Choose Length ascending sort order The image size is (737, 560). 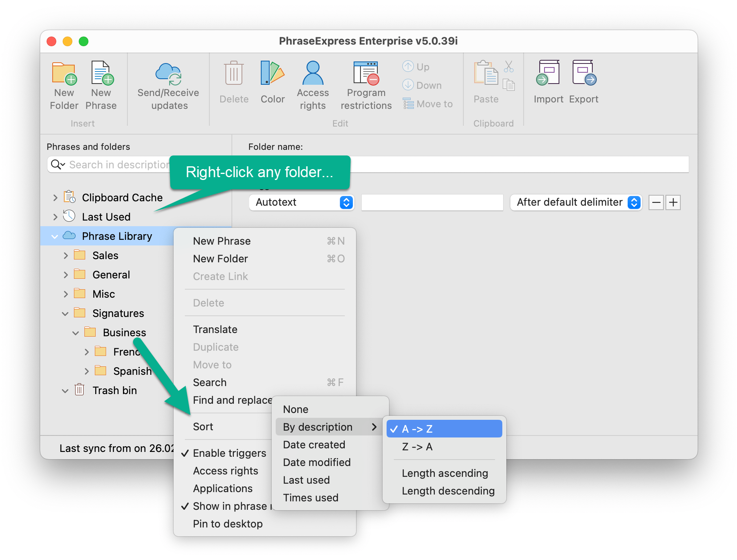click(x=444, y=473)
